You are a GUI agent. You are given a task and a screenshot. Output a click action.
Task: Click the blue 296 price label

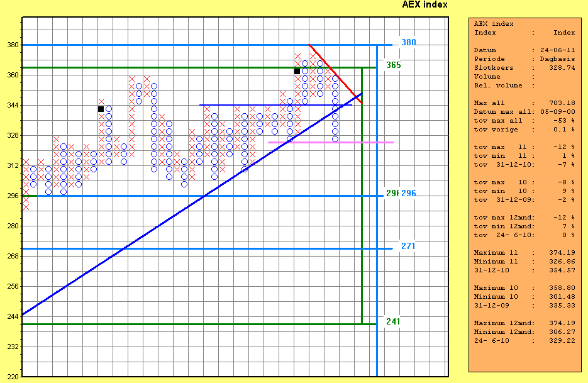(x=409, y=193)
